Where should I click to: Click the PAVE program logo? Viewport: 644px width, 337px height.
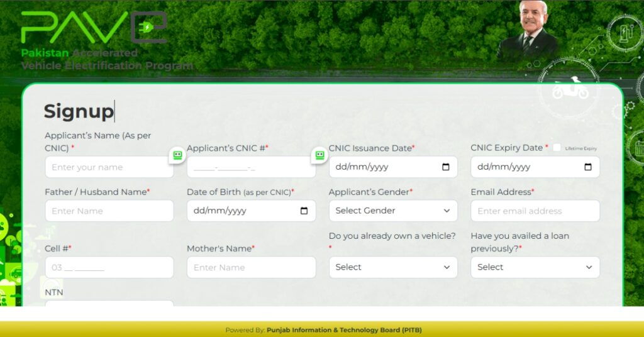(94, 28)
